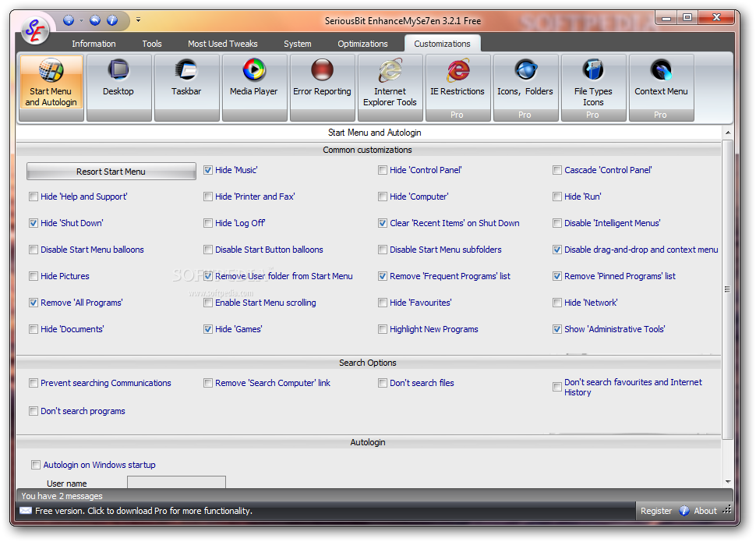
Task: Click the scrollbar up arrow
Action: 728,133
